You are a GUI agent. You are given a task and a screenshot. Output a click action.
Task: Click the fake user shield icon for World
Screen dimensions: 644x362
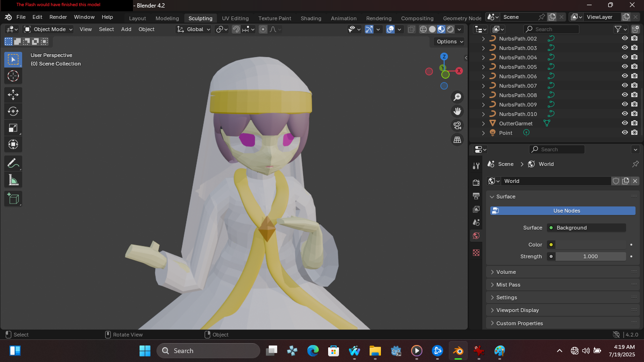click(x=616, y=181)
